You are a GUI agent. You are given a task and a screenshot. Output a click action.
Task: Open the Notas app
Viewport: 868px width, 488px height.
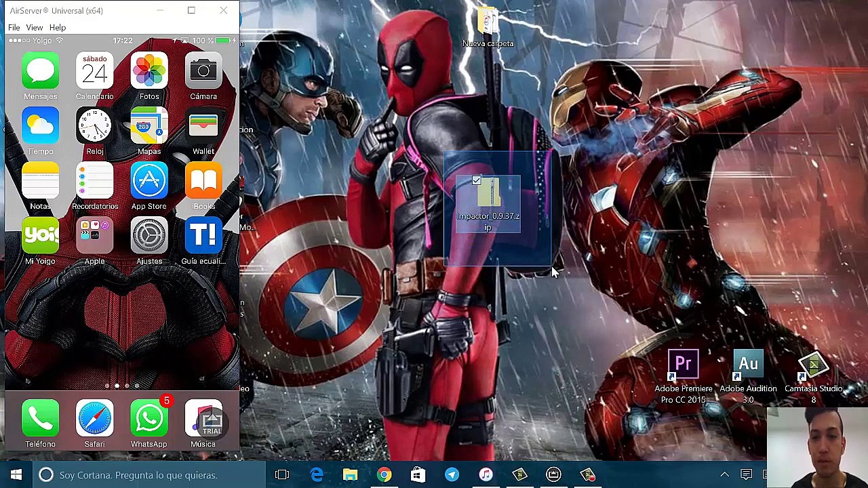click(x=41, y=180)
